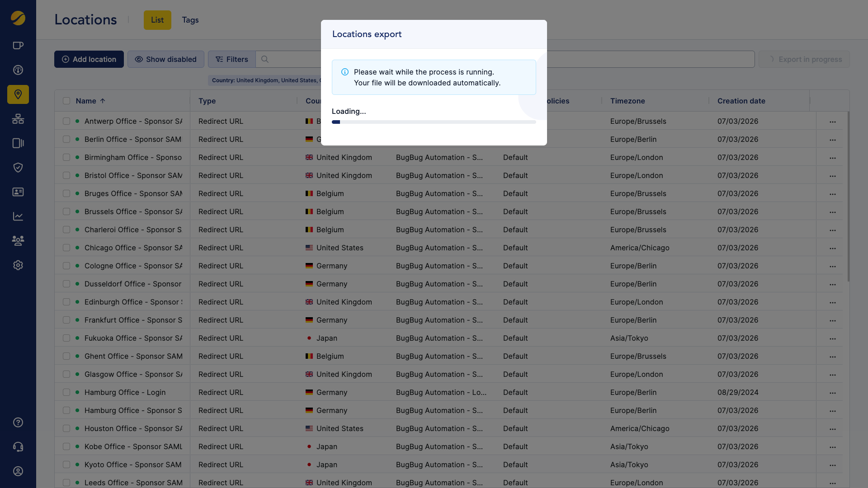Open the Filters panel
The height and width of the screenshot is (488, 868).
pos(232,59)
